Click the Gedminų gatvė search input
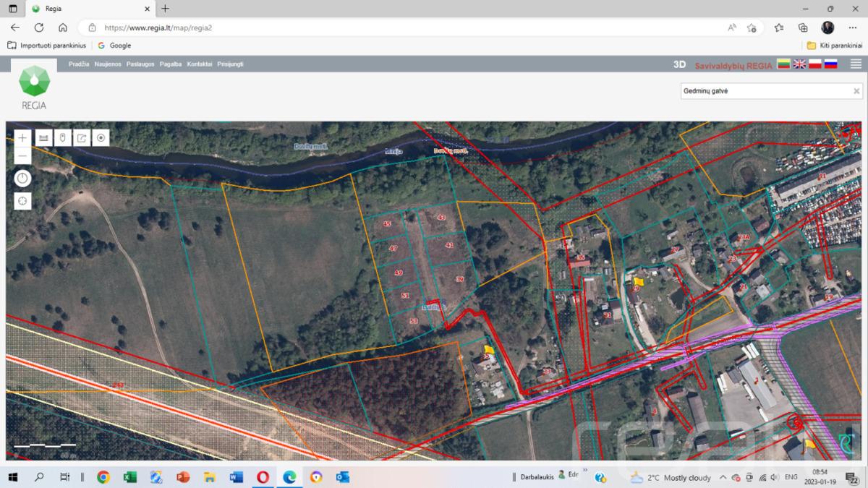The height and width of the screenshot is (488, 868). (x=765, y=92)
